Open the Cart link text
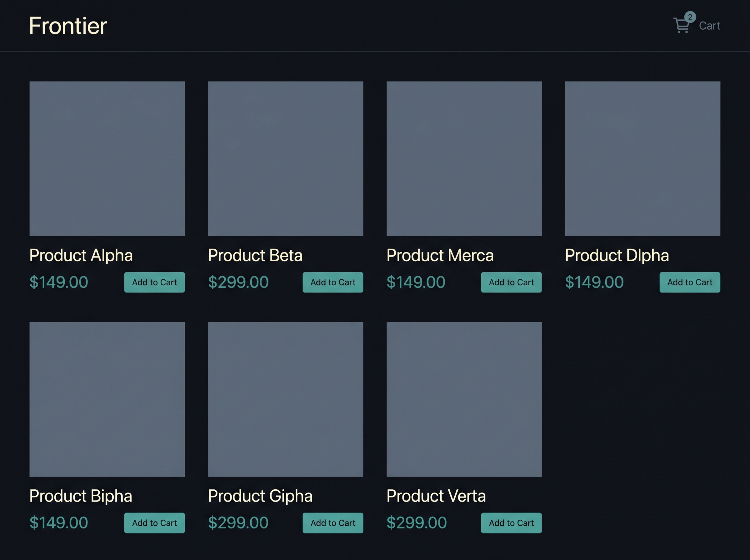Screen dimensions: 750x560 (x=709, y=26)
